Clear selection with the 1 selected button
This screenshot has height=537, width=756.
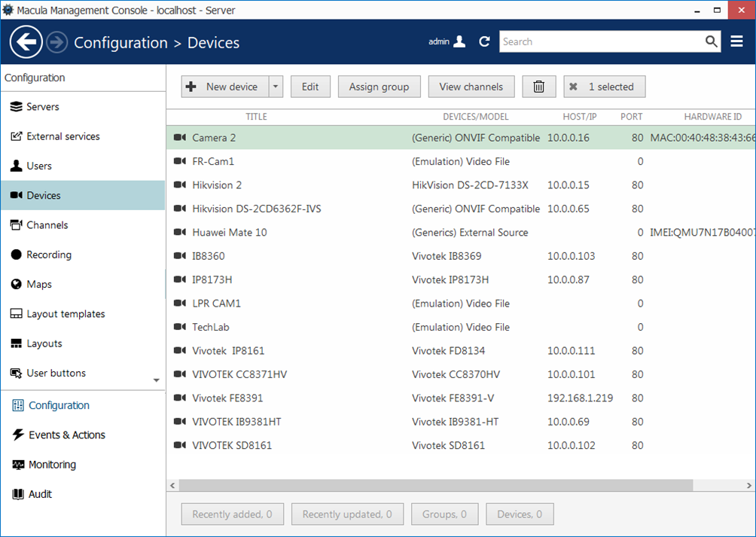[x=604, y=87]
